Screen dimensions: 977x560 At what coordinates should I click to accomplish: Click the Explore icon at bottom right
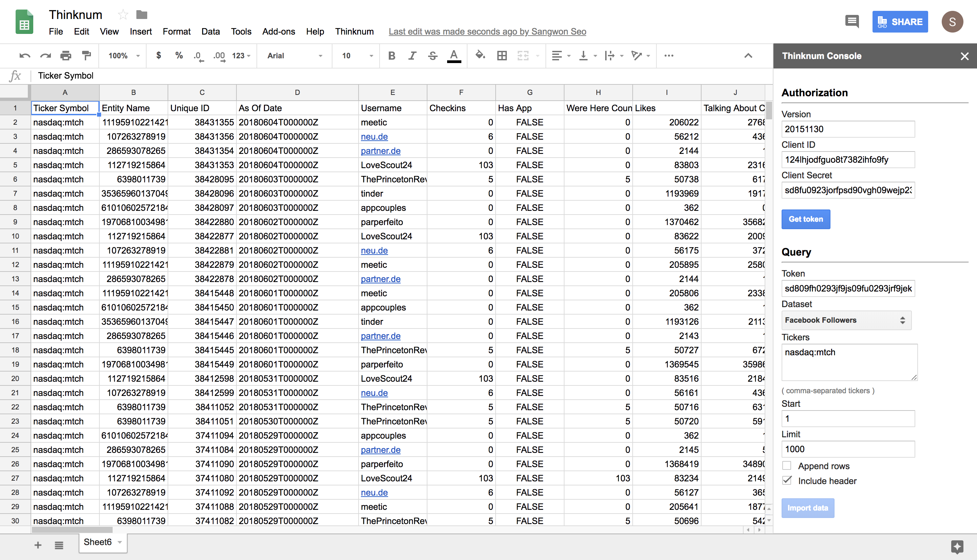957,546
